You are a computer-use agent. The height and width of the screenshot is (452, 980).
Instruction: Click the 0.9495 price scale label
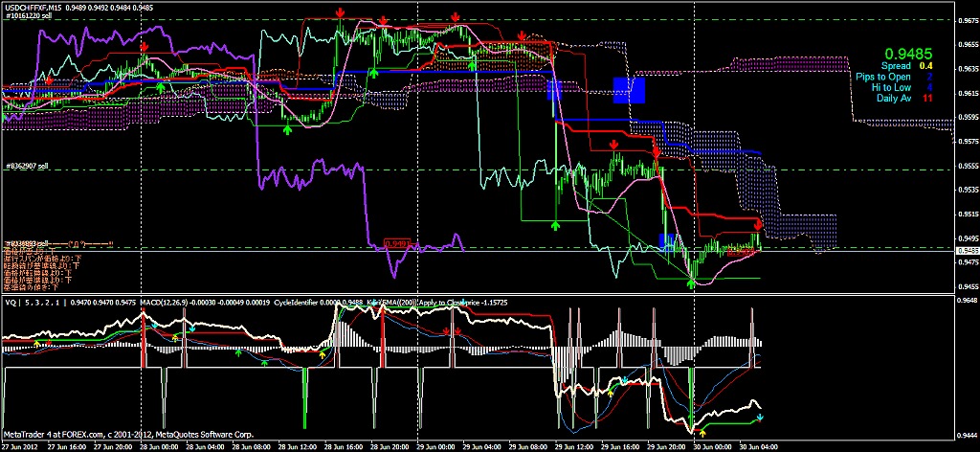point(969,238)
